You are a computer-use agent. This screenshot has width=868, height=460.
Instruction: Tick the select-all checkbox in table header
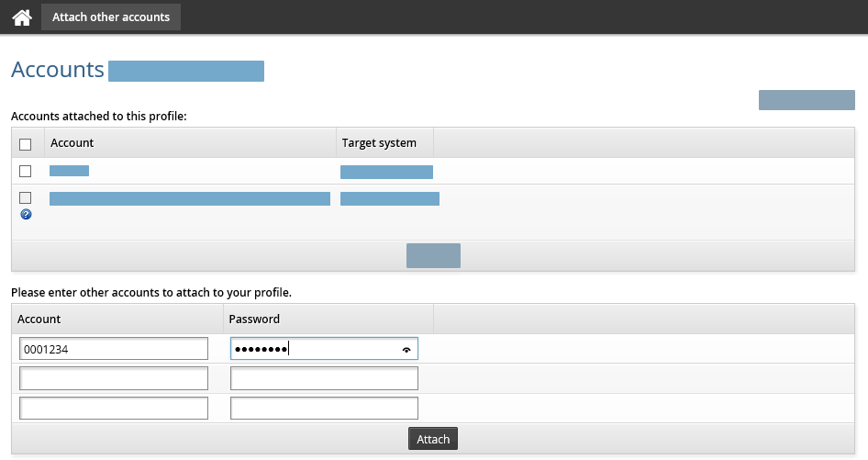(x=26, y=144)
